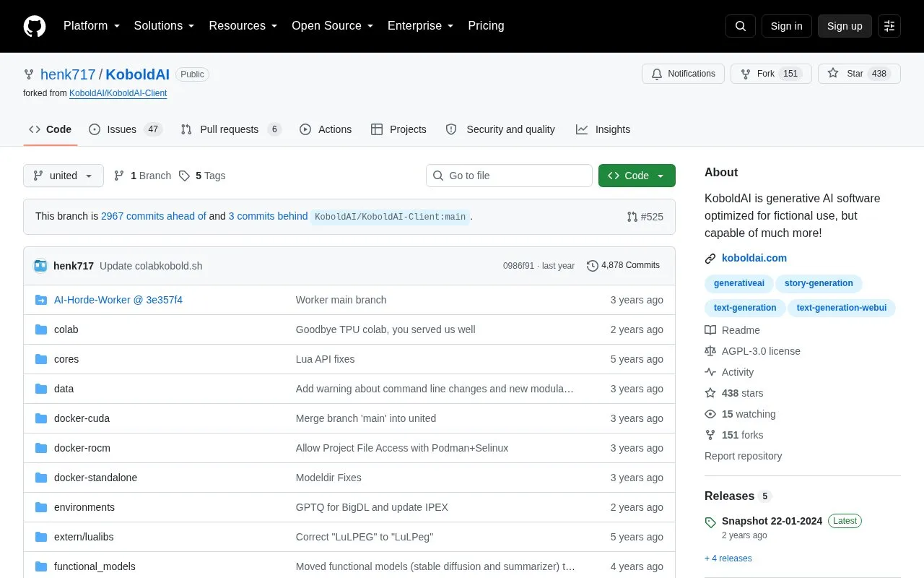Switch to the Pull requests tab
The height and width of the screenshot is (578, 924).
(x=231, y=129)
